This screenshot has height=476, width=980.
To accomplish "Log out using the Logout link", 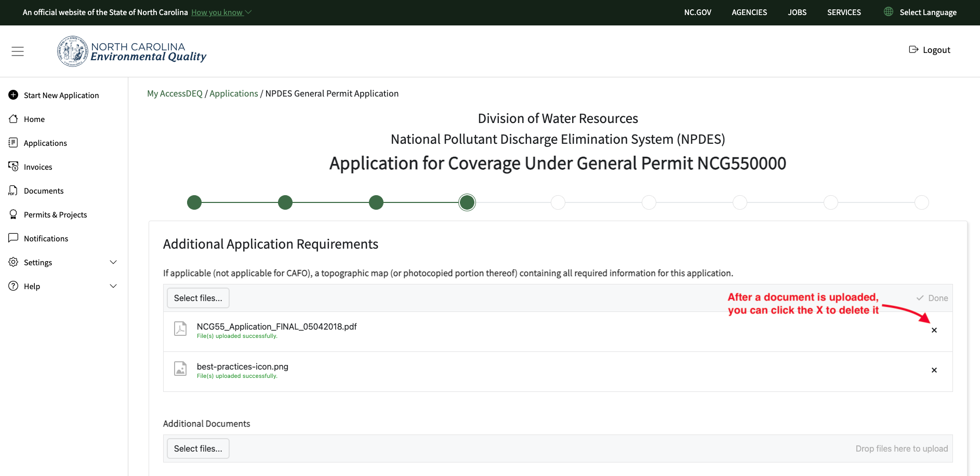I will coord(930,50).
